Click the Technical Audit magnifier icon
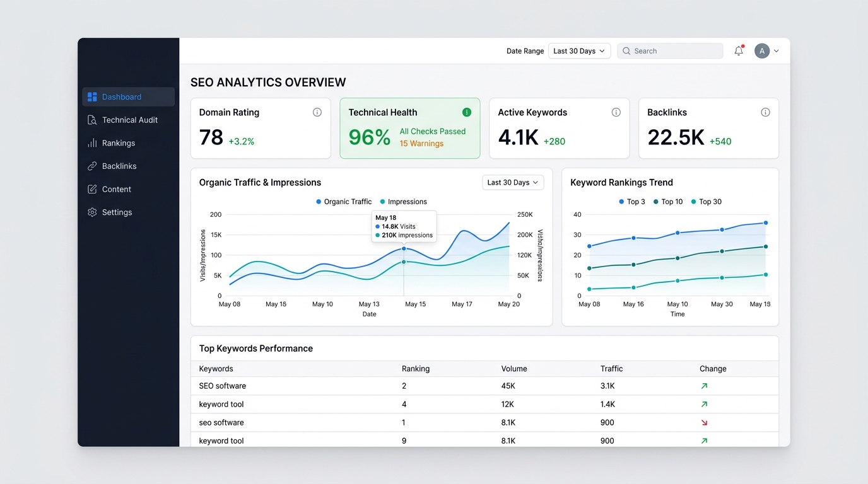This screenshot has height=484, width=868. [92, 120]
